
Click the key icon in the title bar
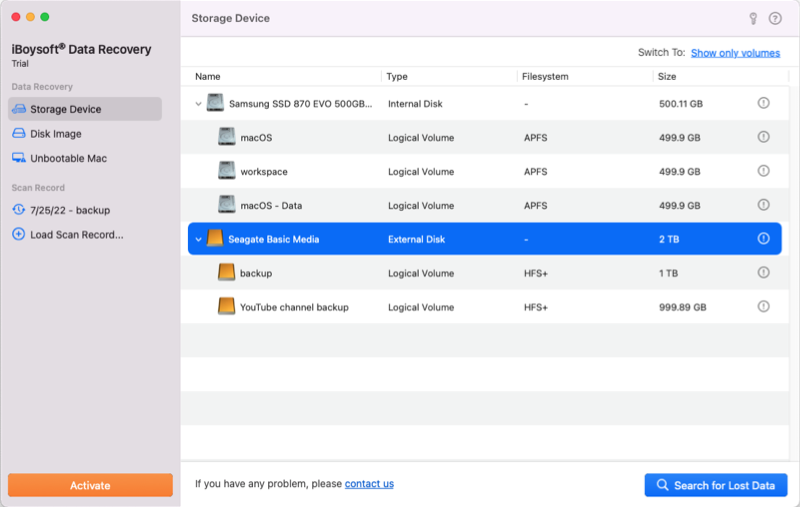[753, 18]
